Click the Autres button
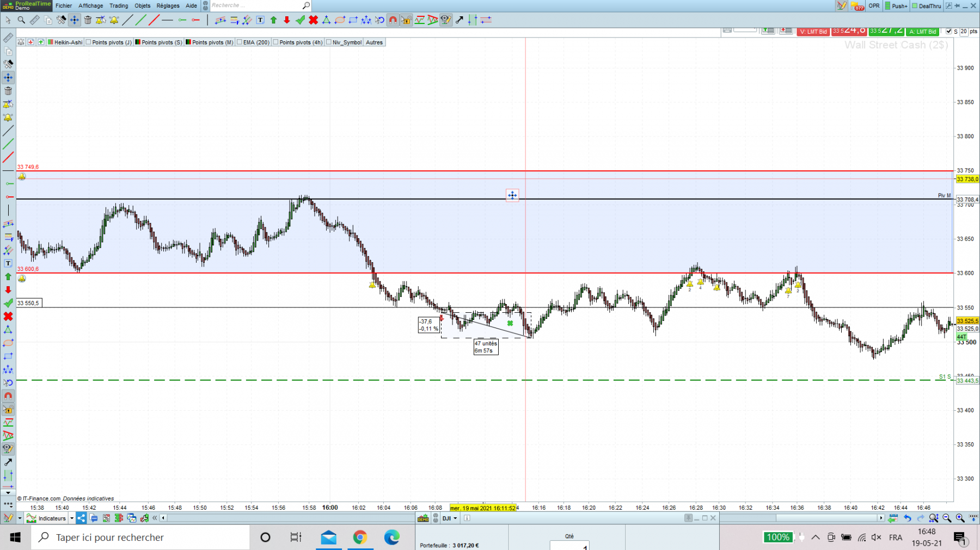Image resolution: width=980 pixels, height=550 pixels. [374, 42]
